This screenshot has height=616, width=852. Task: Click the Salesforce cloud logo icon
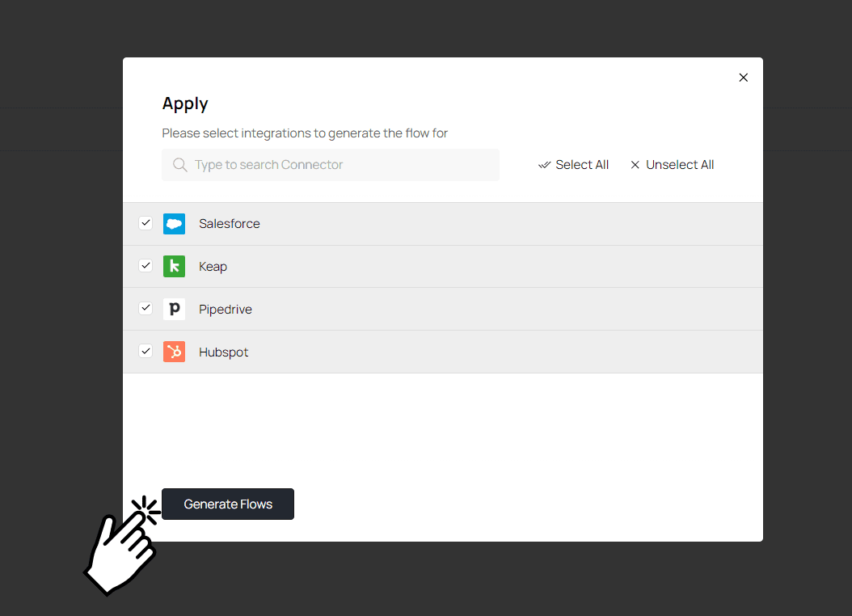tap(174, 223)
